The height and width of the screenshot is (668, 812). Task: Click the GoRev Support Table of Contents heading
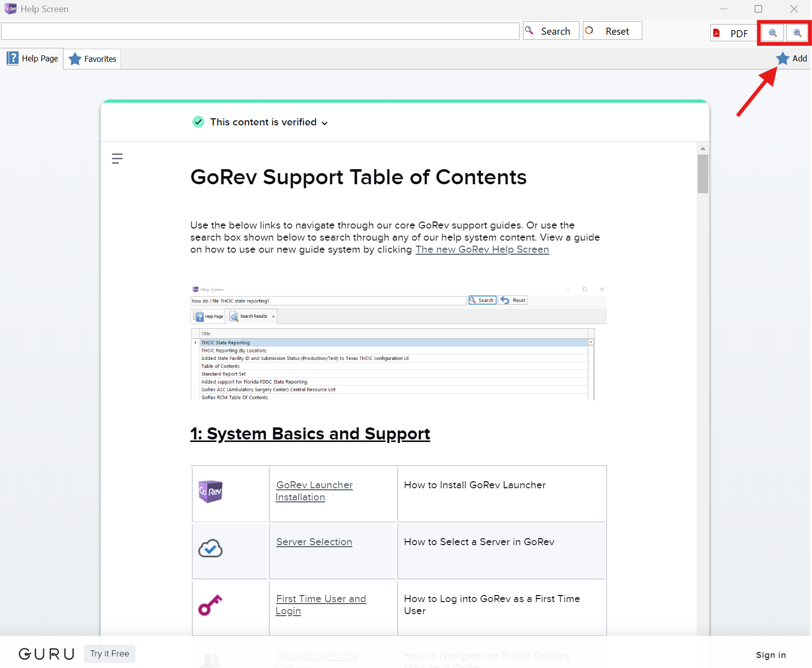[x=358, y=177]
